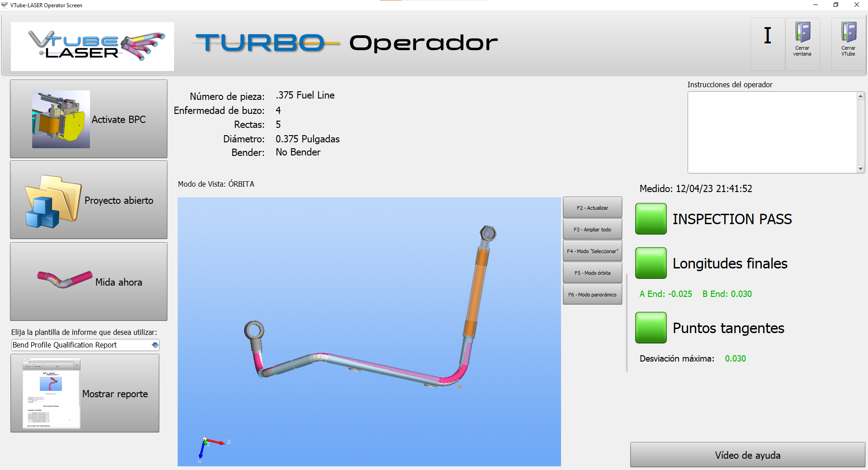Image resolution: width=868 pixels, height=470 pixels.
Task: Click scroll down arrow in instructions box
Action: (861, 169)
